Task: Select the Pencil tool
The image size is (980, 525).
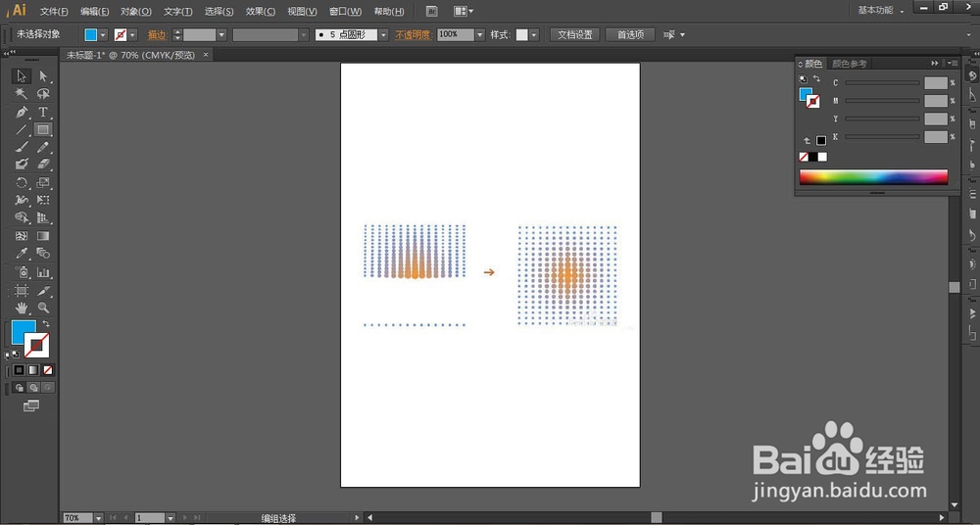Action: pos(43,147)
